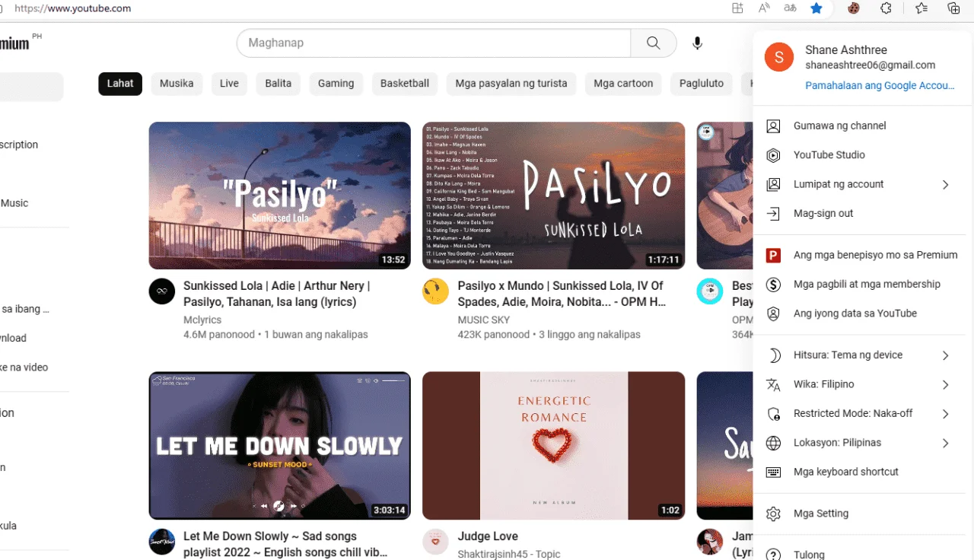Click the browser favorites star icon
The image size is (974, 560).
coord(816,8)
